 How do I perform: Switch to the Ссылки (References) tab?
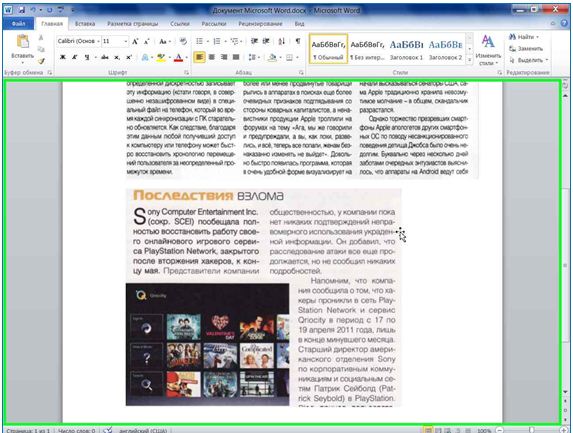tap(180, 24)
